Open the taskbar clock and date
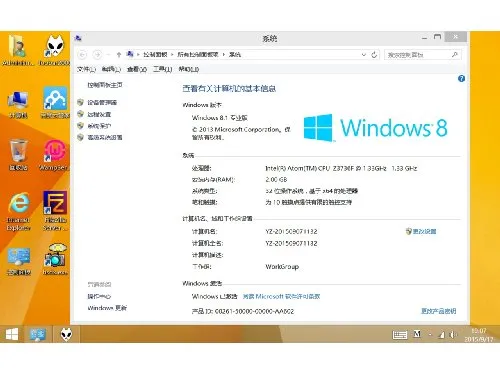 [479, 335]
